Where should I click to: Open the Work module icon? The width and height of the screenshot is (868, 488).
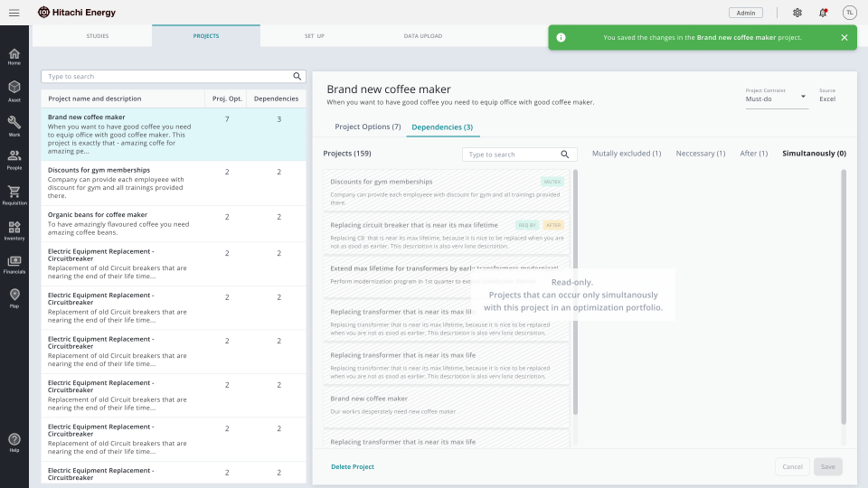pyautogui.click(x=14, y=125)
